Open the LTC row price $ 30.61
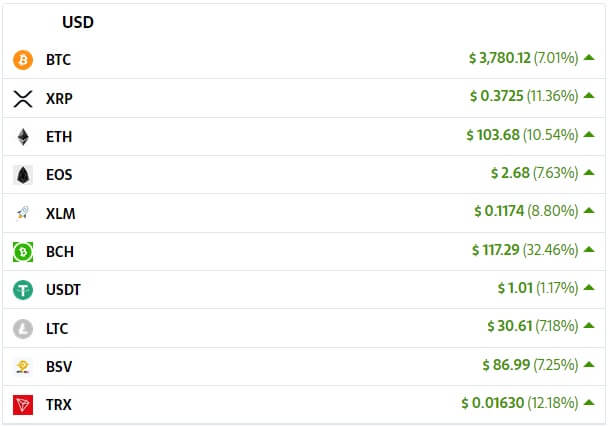 510,326
